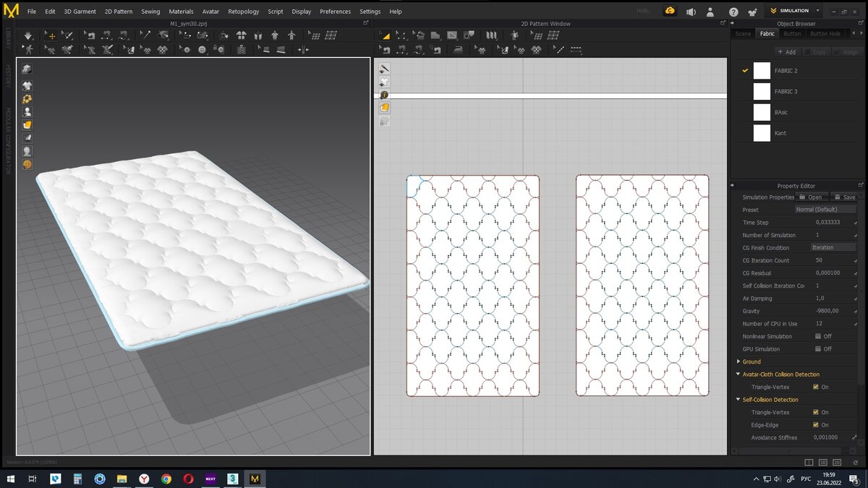Screen dimensions: 868x488
Task: Select FABRIC 3 white swatch
Action: tap(762, 91)
